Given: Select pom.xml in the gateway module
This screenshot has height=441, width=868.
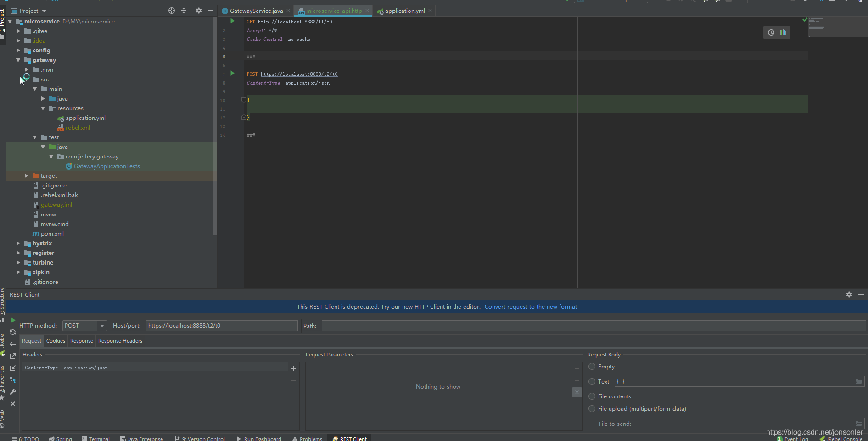Looking at the screenshot, I should pyautogui.click(x=52, y=234).
